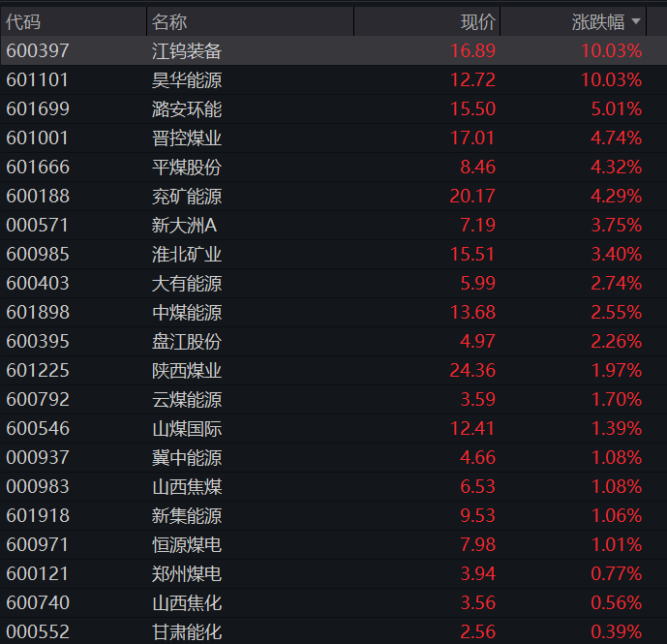Click price 16.89 of 江钨装备
Viewport: 667px width, 644px height.
click(472, 51)
